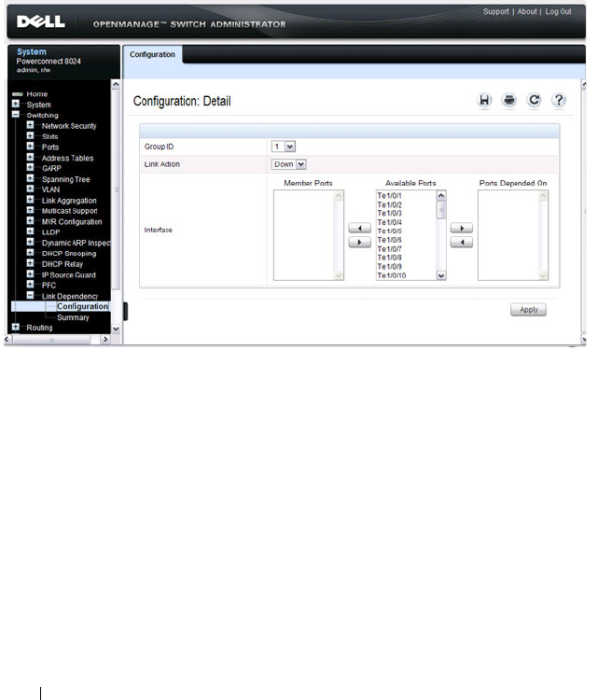The image size is (598, 700).
Task: Click inside the Ports Depended On list box
Action: [513, 235]
